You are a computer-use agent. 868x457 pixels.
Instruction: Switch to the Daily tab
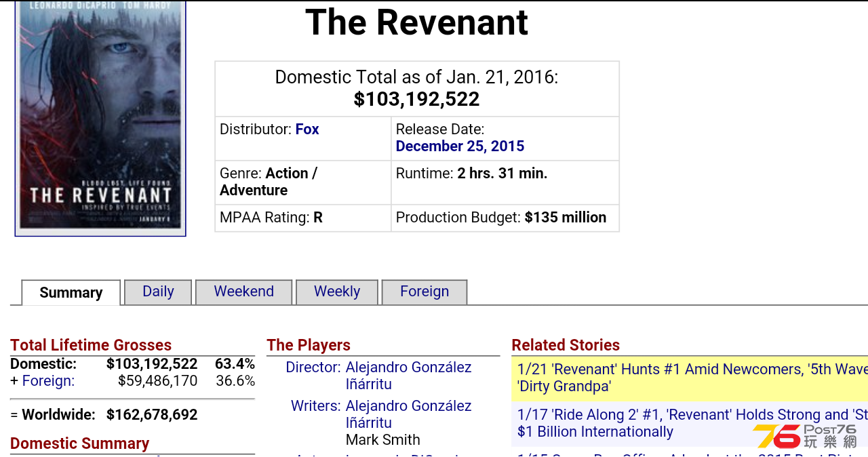[158, 292]
